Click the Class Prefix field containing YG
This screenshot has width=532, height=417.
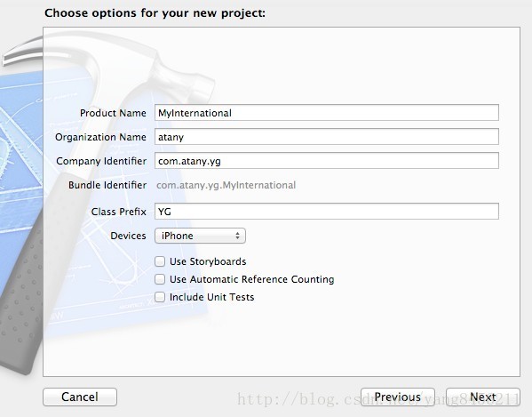tap(326, 212)
